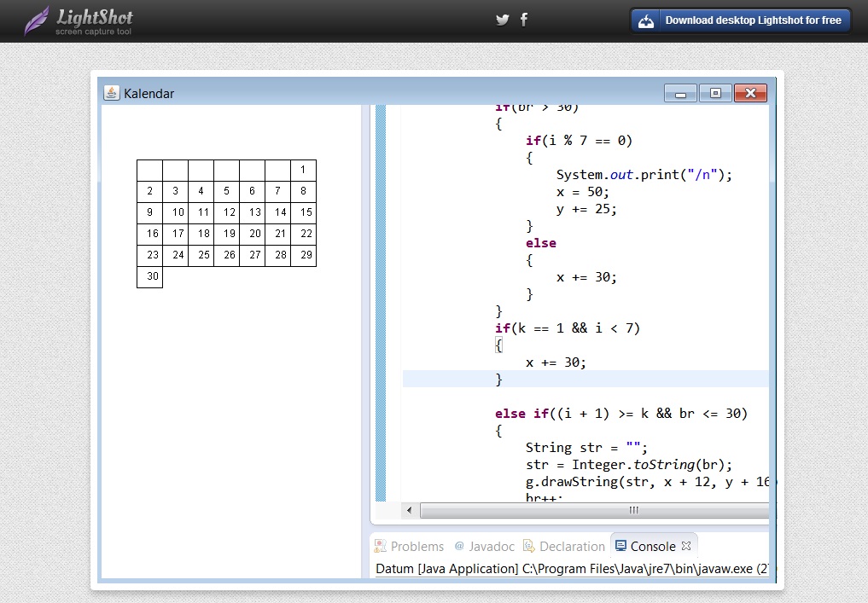The height and width of the screenshot is (603, 868).
Task: Click calendar cell 30
Action: (x=150, y=276)
